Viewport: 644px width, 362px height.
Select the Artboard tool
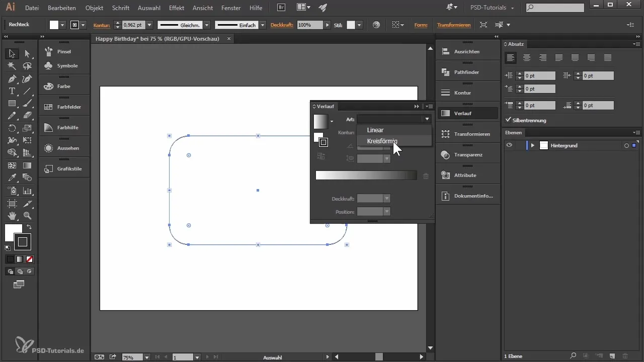point(12,204)
